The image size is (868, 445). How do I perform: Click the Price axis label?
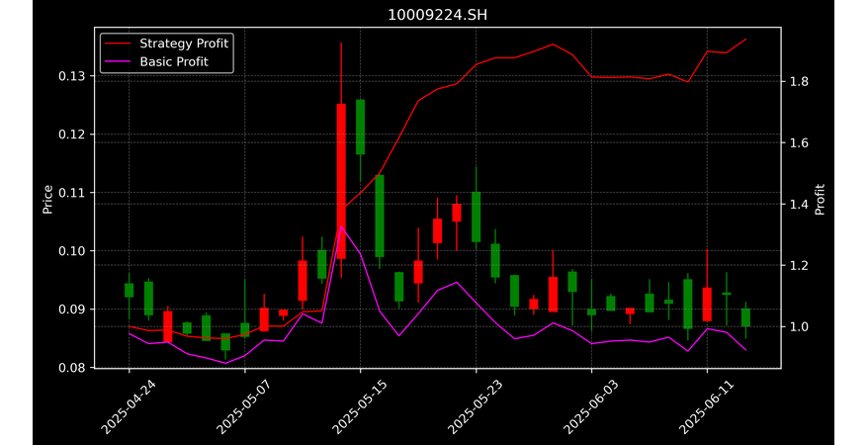[x=48, y=199]
